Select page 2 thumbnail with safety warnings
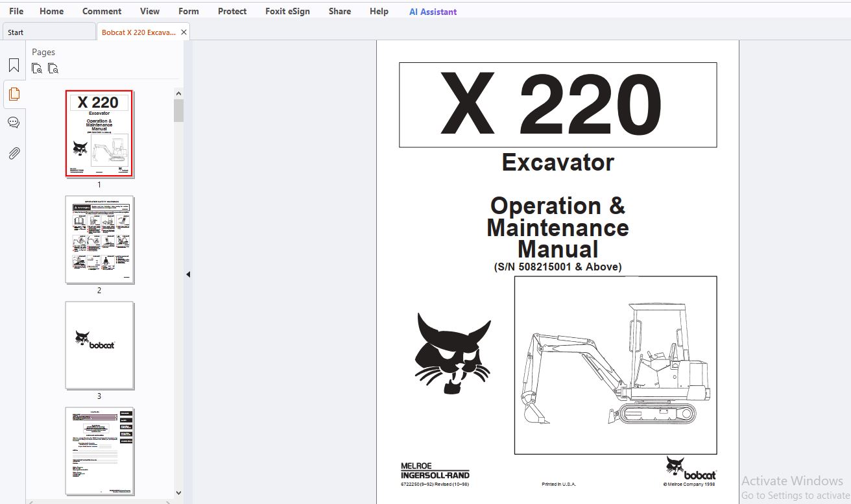 pyautogui.click(x=99, y=239)
